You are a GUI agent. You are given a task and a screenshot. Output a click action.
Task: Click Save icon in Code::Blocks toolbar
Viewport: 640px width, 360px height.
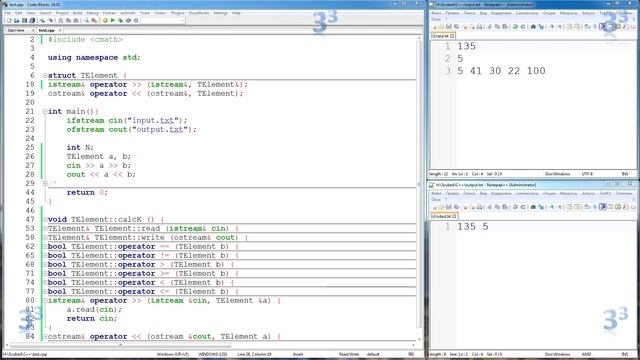(24, 20)
